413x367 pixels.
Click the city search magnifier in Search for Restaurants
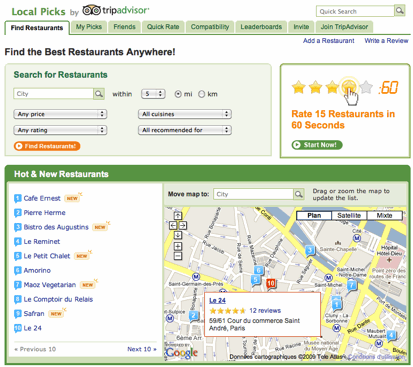99,94
